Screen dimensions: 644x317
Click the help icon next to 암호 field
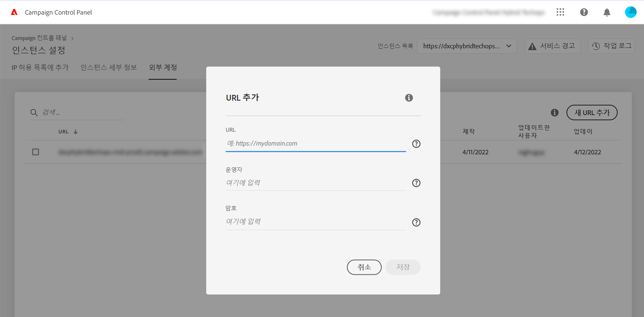tap(416, 222)
